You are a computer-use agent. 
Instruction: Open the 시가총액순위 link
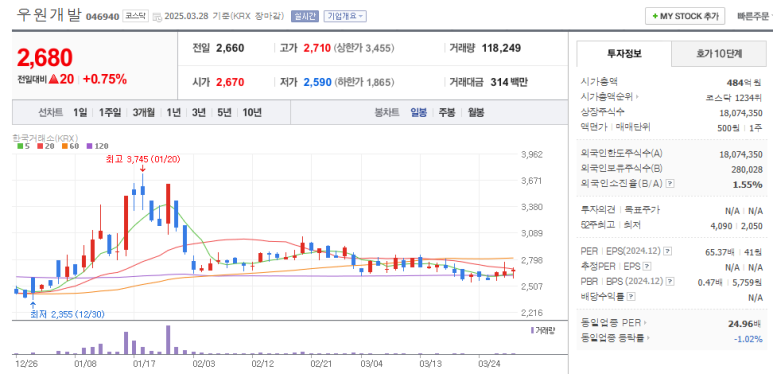pos(610,97)
